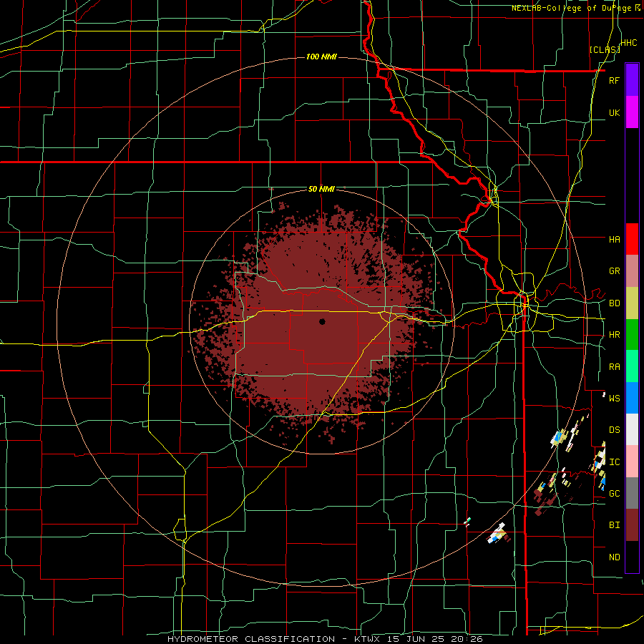The height and width of the screenshot is (644, 644).
Task: Click the GC gray legend swatch
Action: [632, 493]
